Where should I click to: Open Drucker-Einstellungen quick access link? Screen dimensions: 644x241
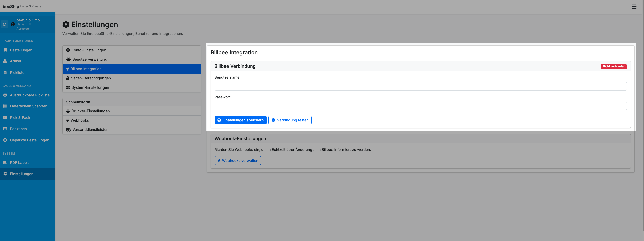[132, 111]
